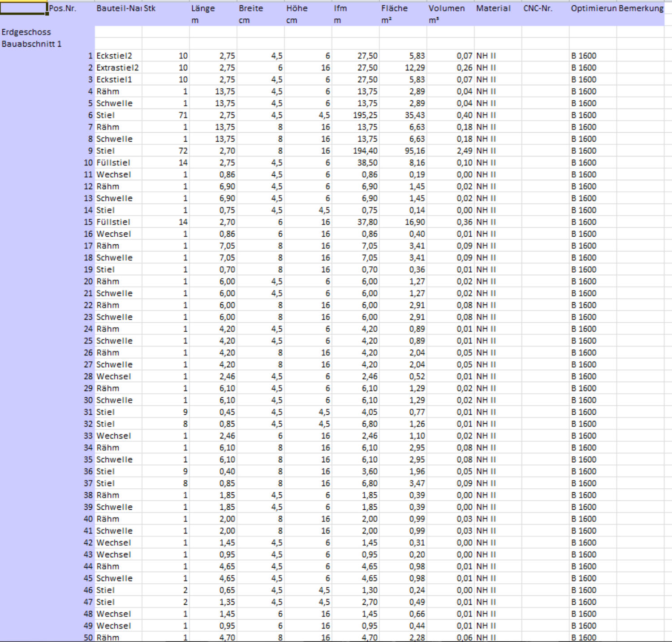Click the 'CNC-Nr.' header cell
The height and width of the screenshot is (642, 672).
tap(546, 8)
